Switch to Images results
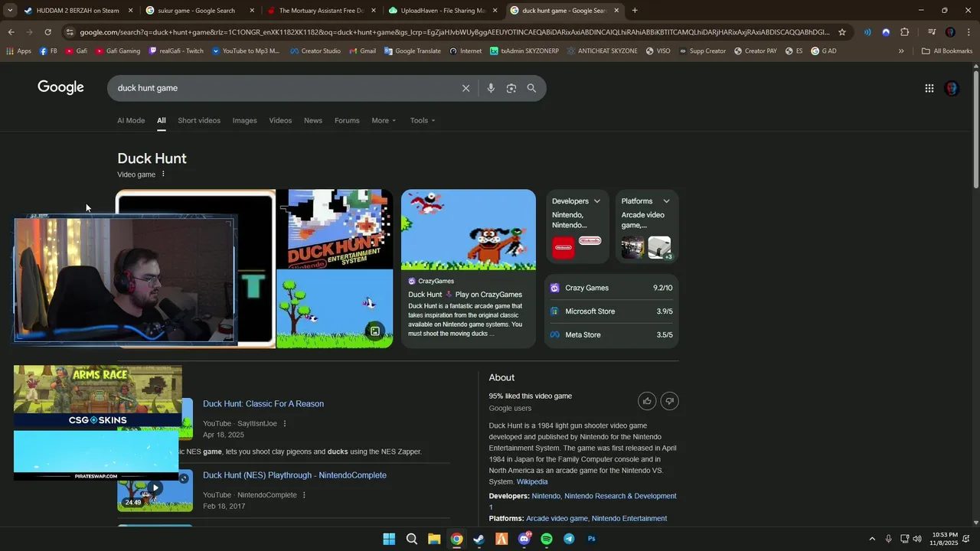Image resolution: width=980 pixels, height=551 pixels. pos(245,120)
